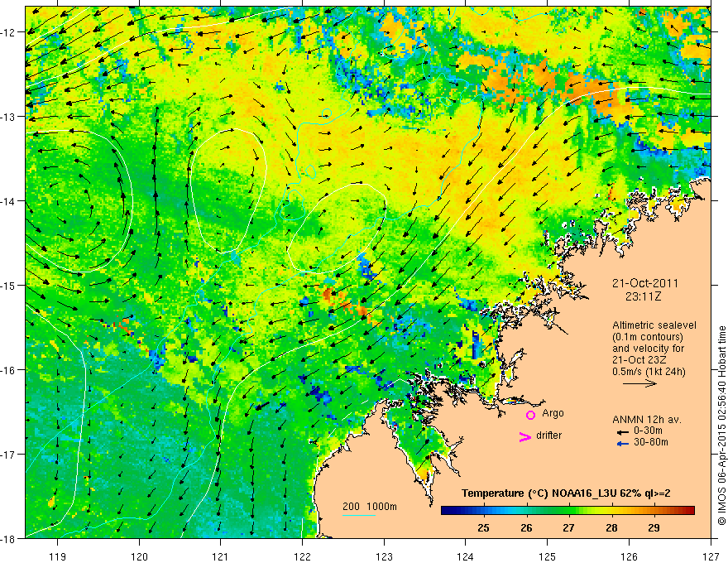728x563 pixels.
Task: Click the time label 23:11Z
Action: 643,296
